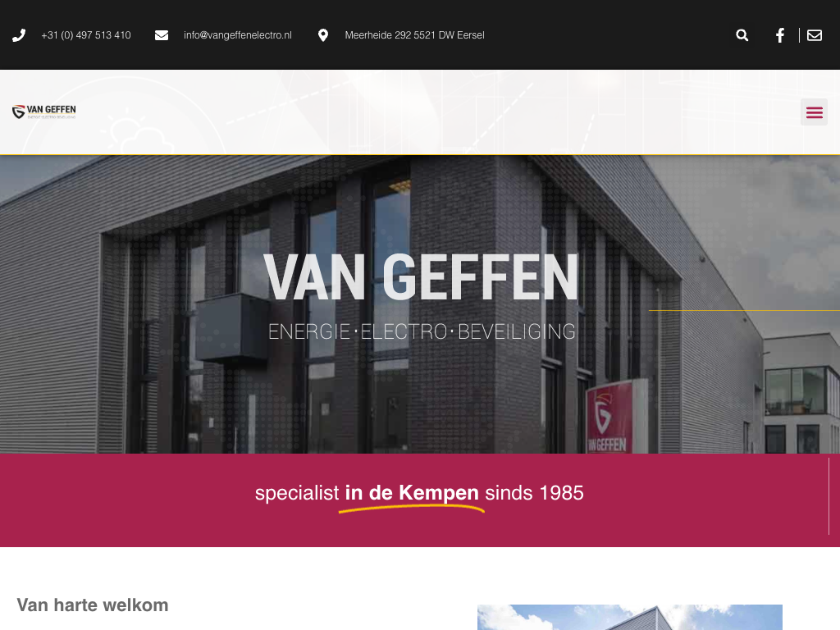Click the envelope icon beside the email address
840x630 pixels.
pos(162,35)
